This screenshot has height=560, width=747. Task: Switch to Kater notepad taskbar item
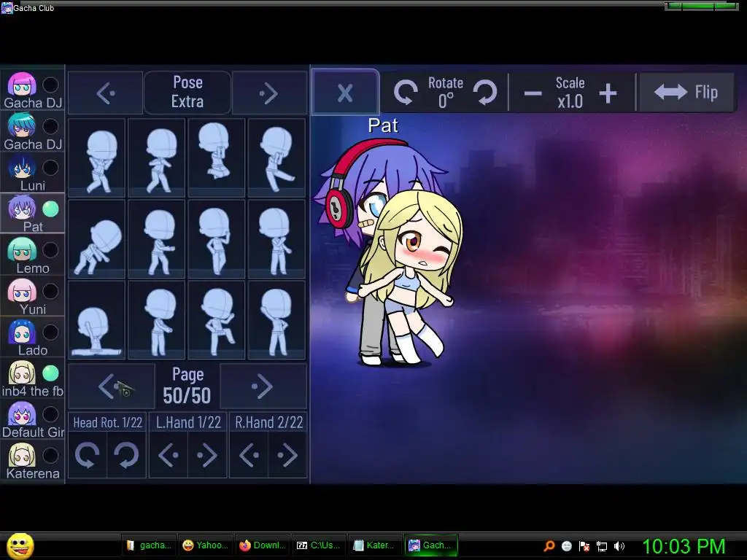tap(376, 545)
